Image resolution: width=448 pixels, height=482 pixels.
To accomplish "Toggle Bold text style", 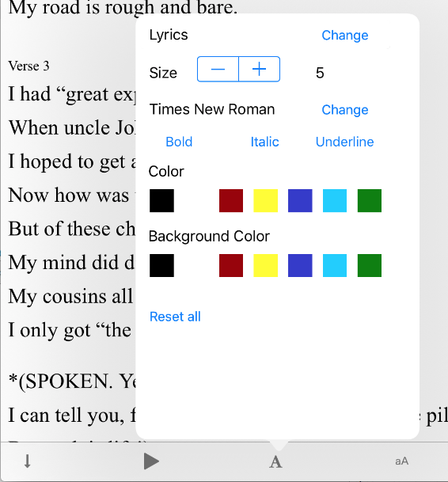I will (179, 142).
